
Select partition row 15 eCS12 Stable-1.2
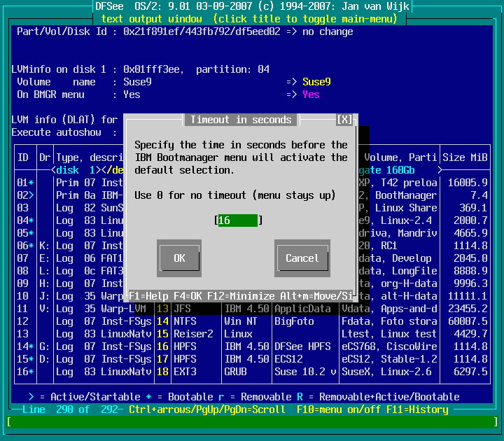252,358
